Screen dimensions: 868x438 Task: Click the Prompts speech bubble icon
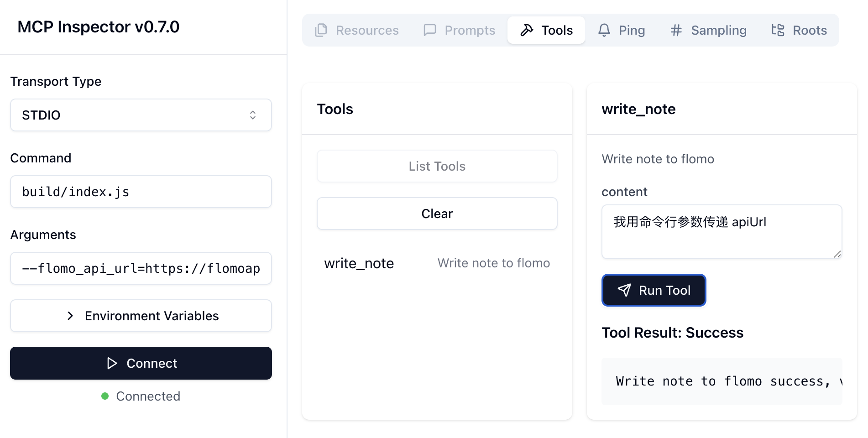click(x=430, y=30)
